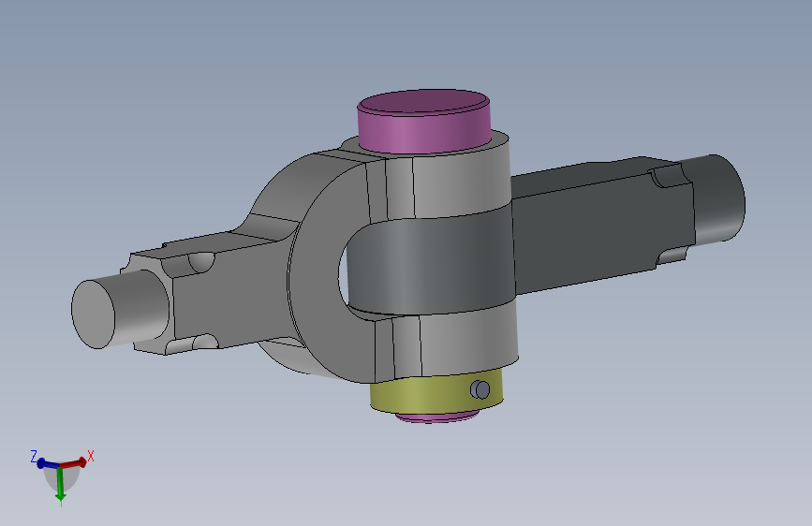Viewport: 812px width, 526px height.
Task: Click the dark gray cylindrical shaft end
Action: [720, 198]
